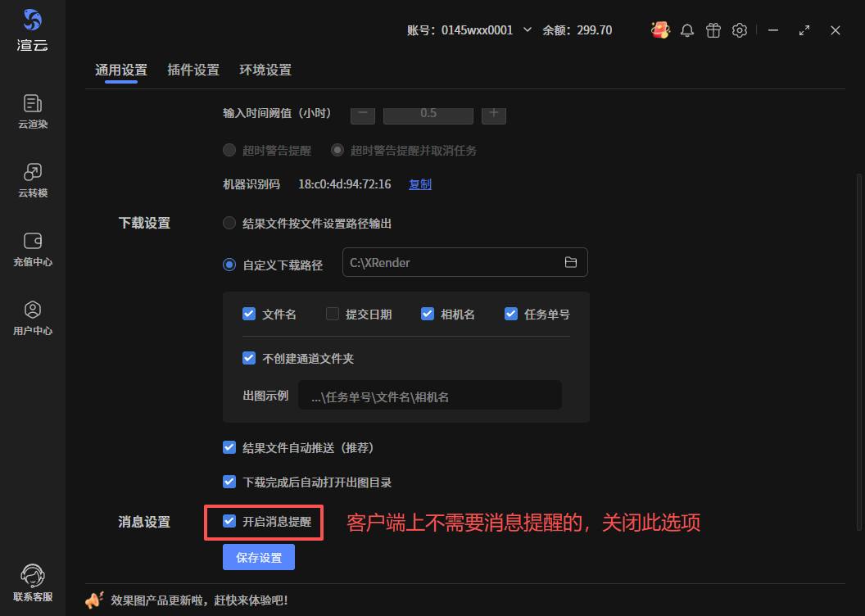Image resolution: width=865 pixels, height=616 pixels.
Task: Enable the 提交日期 checkbox
Action: [x=333, y=314]
